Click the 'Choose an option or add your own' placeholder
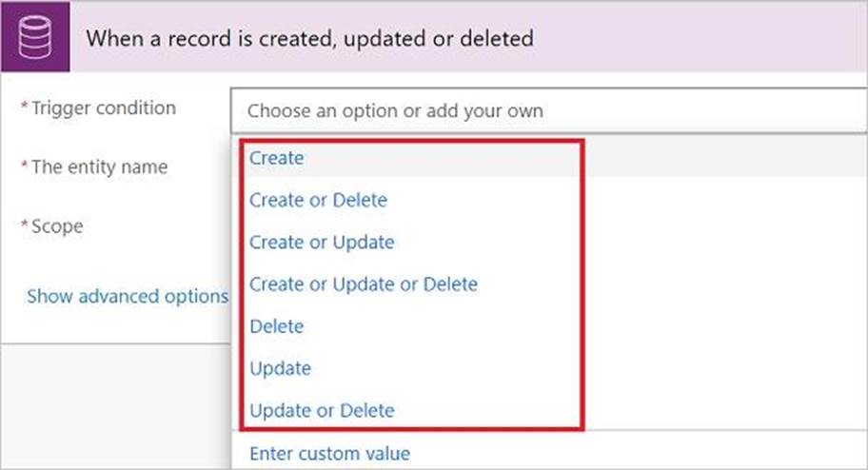The image size is (868, 470). (395, 110)
